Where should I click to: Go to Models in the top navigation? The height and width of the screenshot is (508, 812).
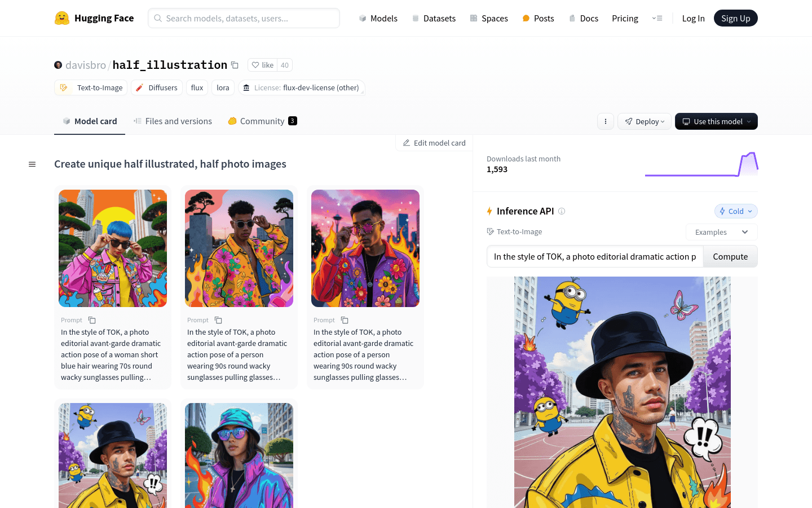(x=378, y=18)
